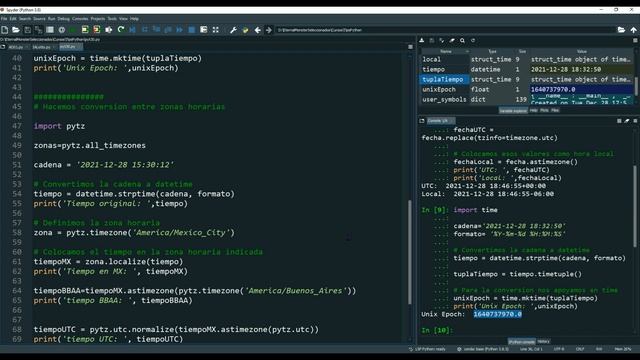Click the working directory path field
The height and width of the screenshot is (360, 640).
[446, 30]
